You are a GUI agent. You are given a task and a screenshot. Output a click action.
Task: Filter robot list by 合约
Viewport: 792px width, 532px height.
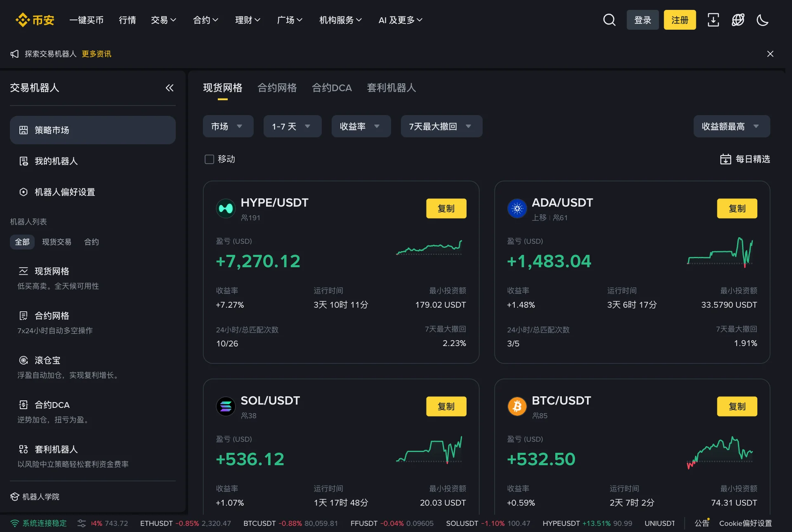tap(92, 242)
